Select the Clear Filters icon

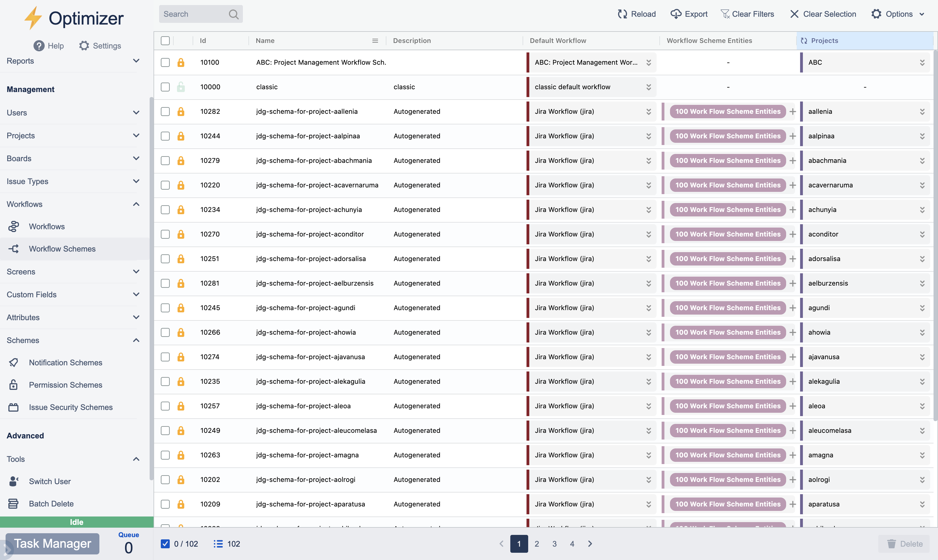click(725, 14)
